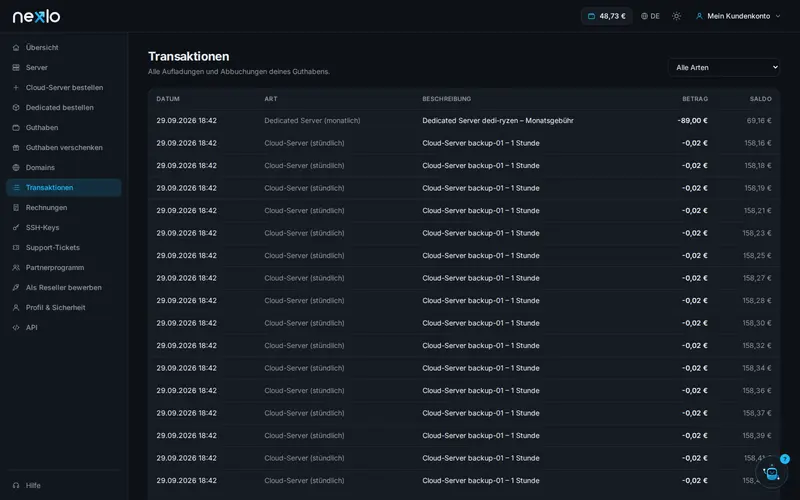Click the Übersicht home icon
This screenshot has width=800, height=500.
(x=16, y=47)
